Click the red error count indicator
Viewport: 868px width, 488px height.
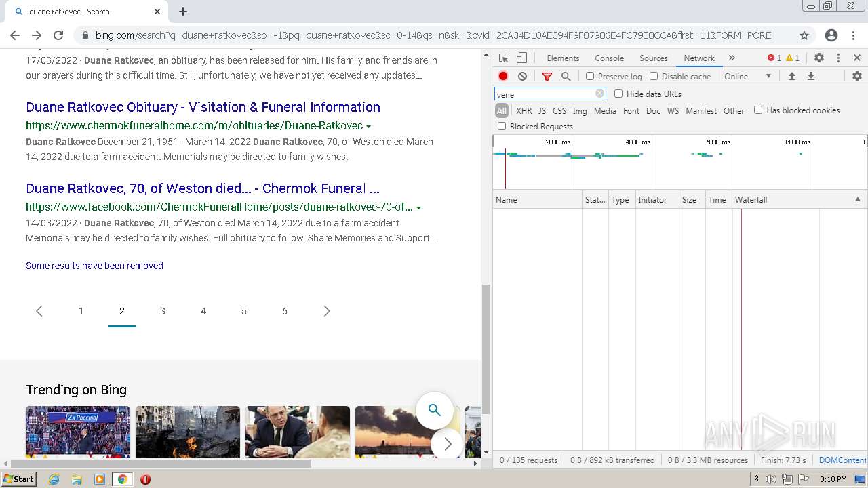774,58
